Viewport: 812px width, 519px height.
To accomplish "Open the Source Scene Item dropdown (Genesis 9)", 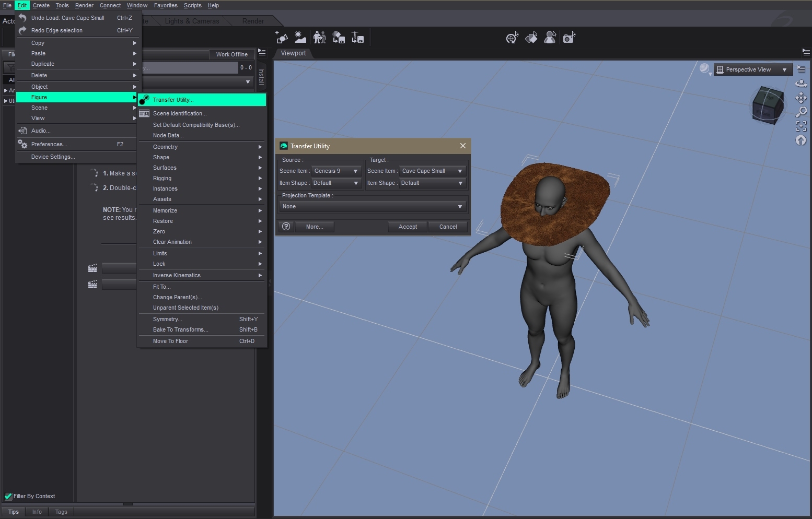I will (x=336, y=171).
